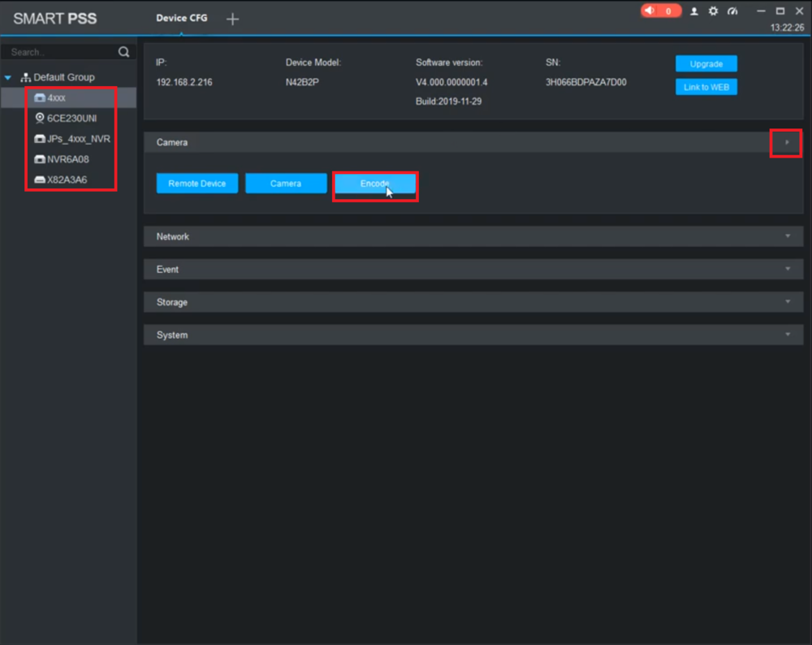The width and height of the screenshot is (812, 645).
Task: Open settings via the gear icon
Action: click(x=713, y=11)
